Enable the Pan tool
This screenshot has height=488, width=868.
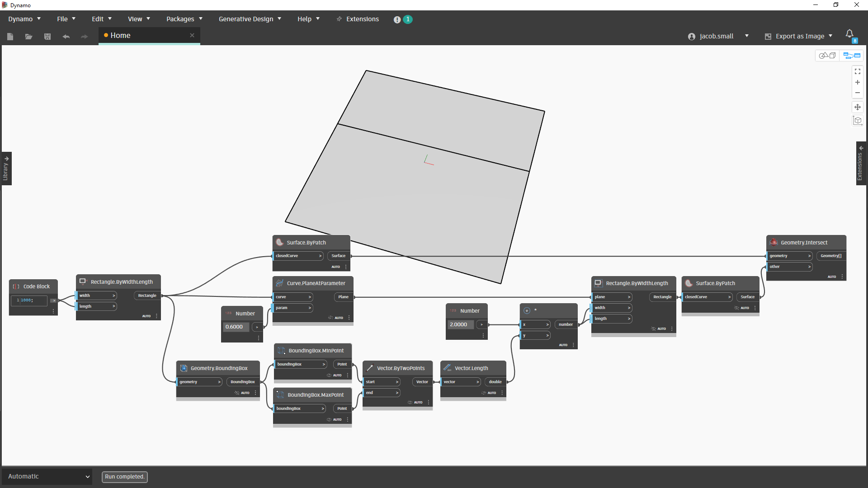pos(857,108)
